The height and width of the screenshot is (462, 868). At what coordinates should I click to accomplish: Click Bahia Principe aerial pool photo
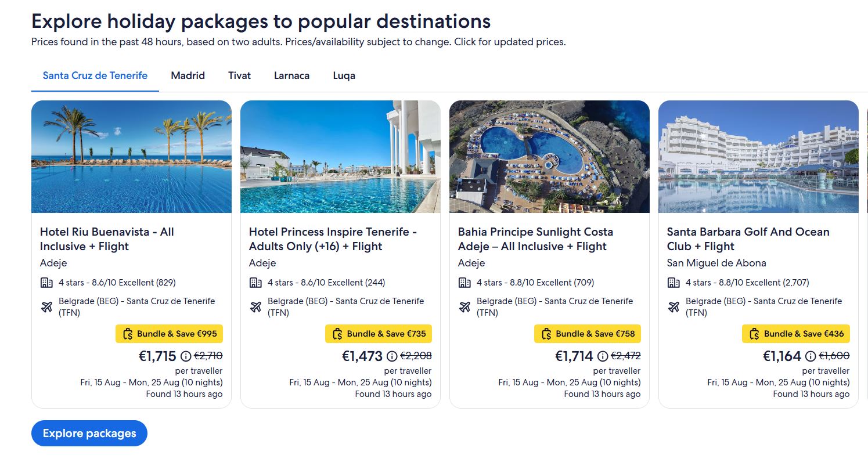549,157
